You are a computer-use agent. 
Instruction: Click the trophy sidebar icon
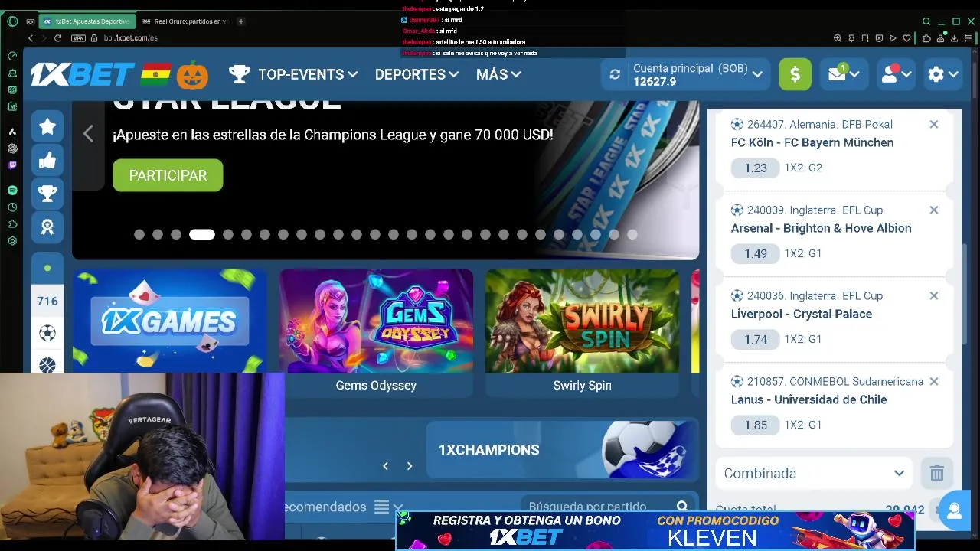[x=47, y=194]
